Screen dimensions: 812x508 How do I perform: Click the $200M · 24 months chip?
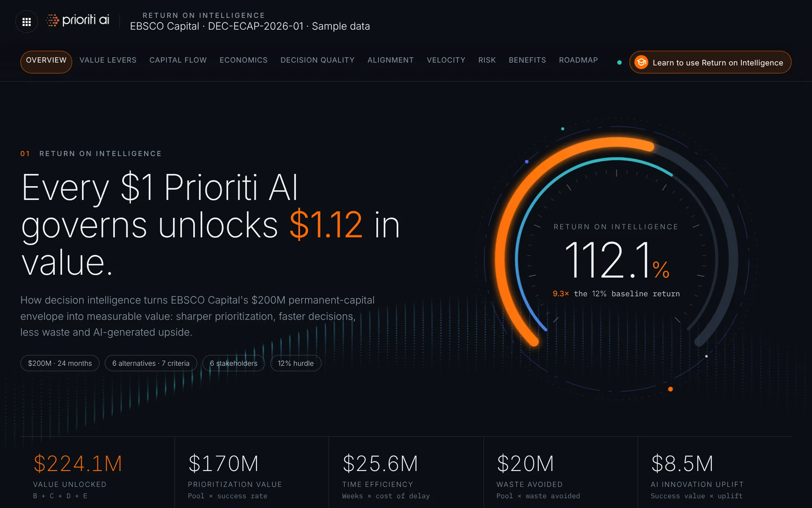pos(60,363)
